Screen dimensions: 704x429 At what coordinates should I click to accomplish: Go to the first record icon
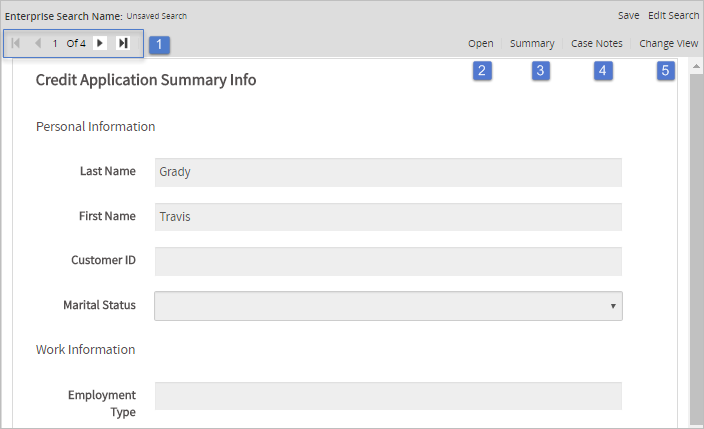(15, 44)
